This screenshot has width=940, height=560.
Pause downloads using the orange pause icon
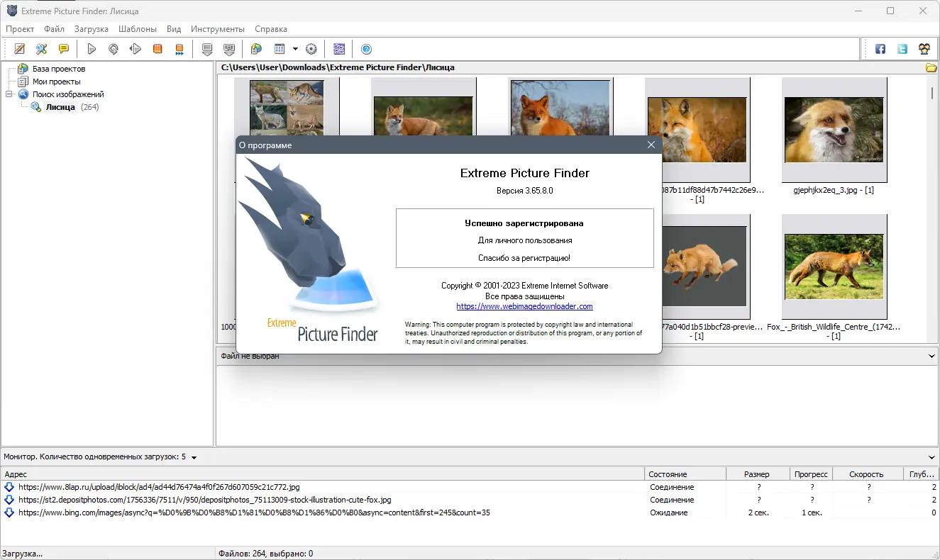pyautogui.click(x=157, y=49)
